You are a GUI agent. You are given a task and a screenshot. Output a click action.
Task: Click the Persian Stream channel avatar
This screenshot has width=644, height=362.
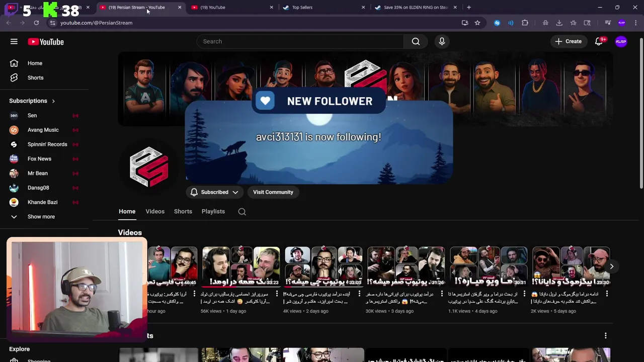click(149, 166)
